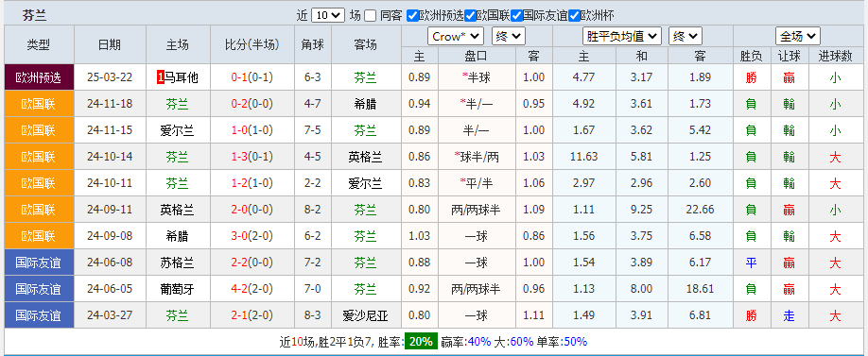Open the 葡萄牙 home team link

[x=177, y=289]
